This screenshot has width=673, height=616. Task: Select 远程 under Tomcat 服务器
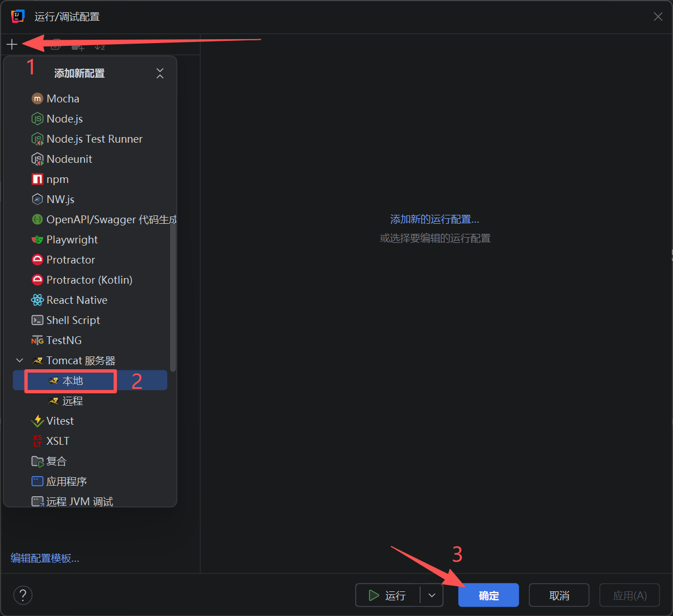(90, 401)
